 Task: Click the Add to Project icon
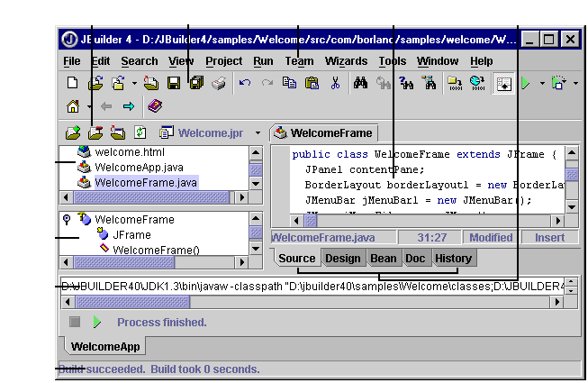click(73, 132)
